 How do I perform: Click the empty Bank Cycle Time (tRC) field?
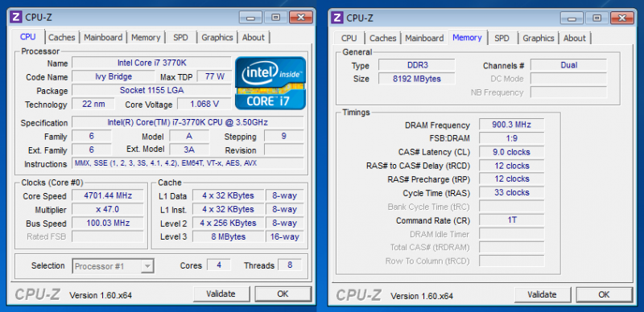(511, 206)
